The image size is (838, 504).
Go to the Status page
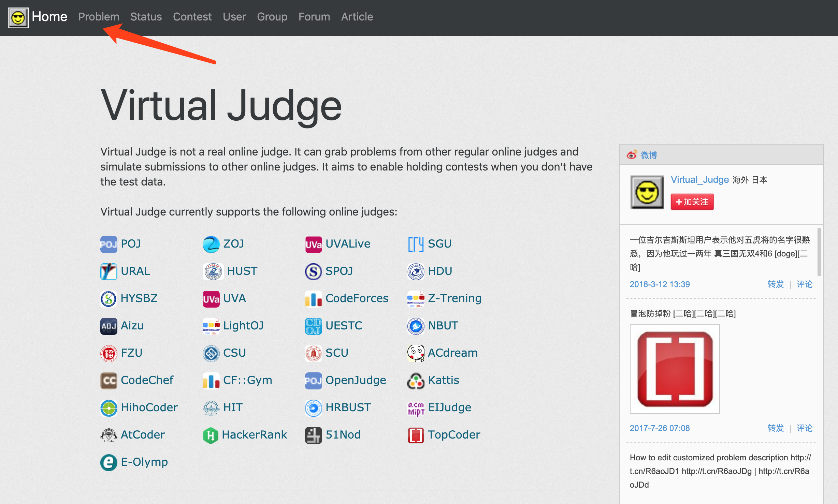(x=146, y=17)
